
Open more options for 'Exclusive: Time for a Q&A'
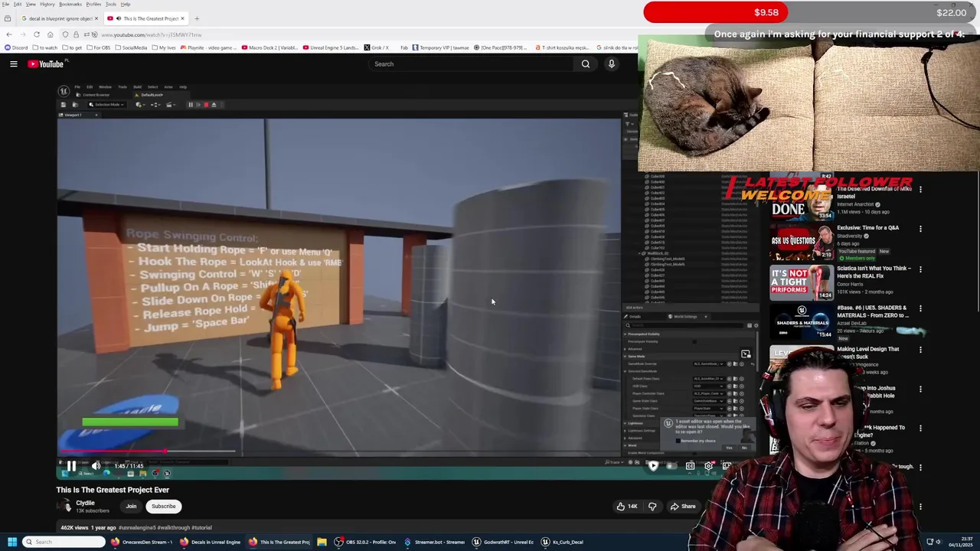tap(920, 228)
